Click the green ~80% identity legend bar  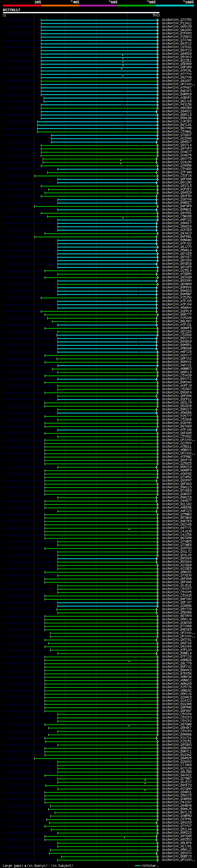[x=137, y=6]
